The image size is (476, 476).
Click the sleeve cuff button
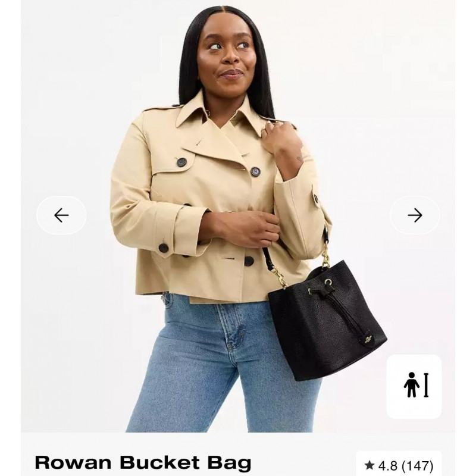pyautogui.click(x=164, y=248)
